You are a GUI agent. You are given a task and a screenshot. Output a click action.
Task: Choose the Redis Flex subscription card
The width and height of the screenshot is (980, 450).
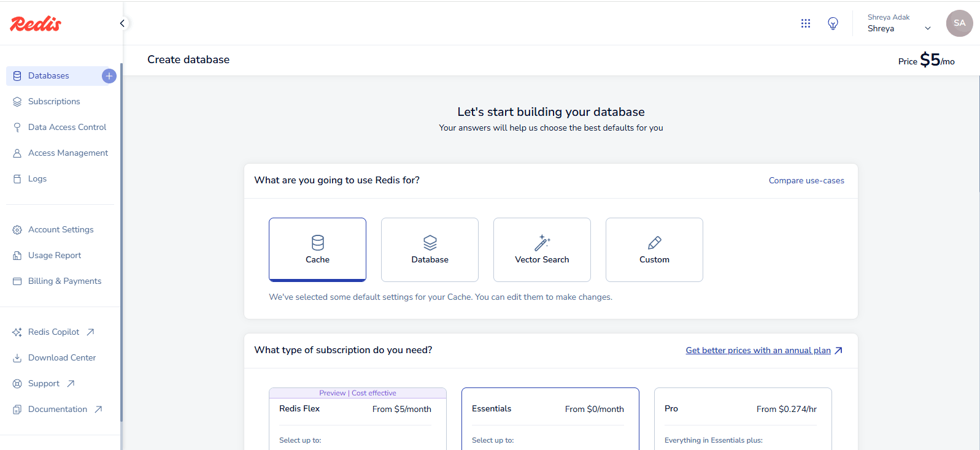pos(358,419)
